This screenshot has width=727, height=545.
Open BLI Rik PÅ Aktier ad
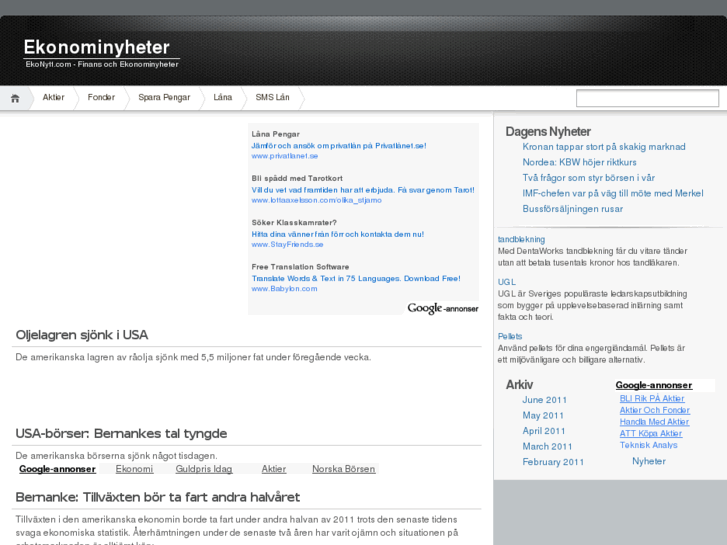pos(652,398)
